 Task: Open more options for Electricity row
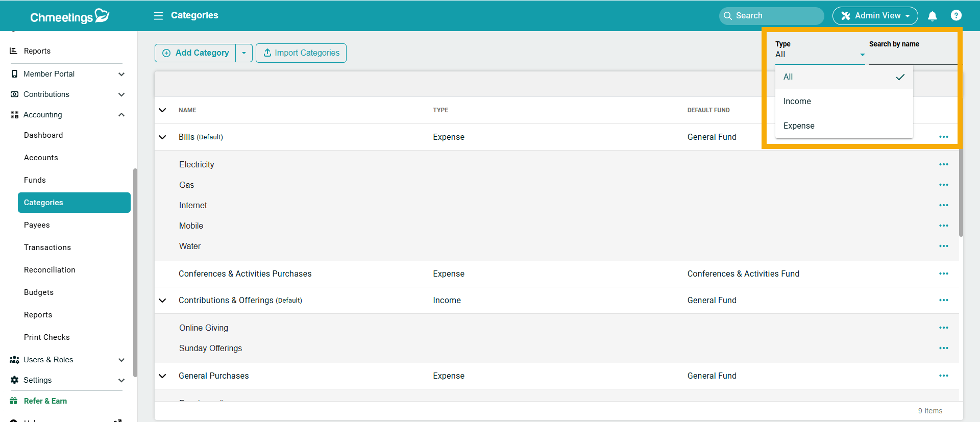coord(943,164)
